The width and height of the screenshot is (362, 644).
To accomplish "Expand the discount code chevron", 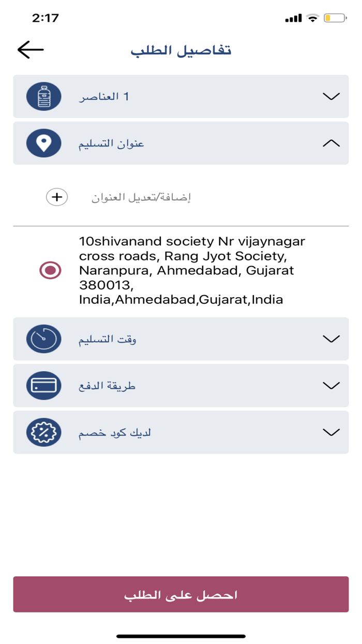I will 331,432.
